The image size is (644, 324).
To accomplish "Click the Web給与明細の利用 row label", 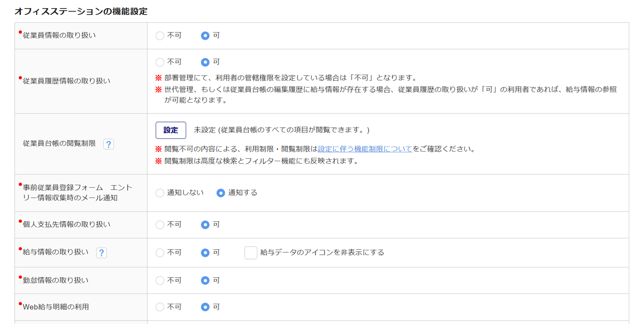I will tap(56, 307).
